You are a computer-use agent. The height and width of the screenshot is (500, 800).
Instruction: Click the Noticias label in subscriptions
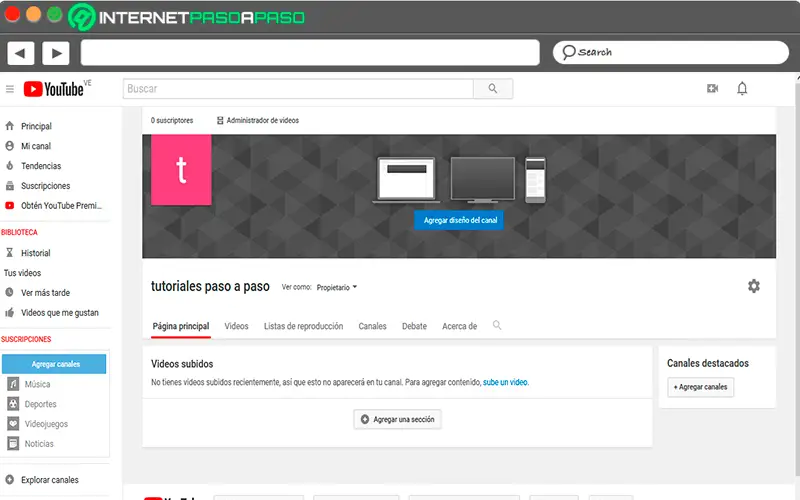[39, 443]
